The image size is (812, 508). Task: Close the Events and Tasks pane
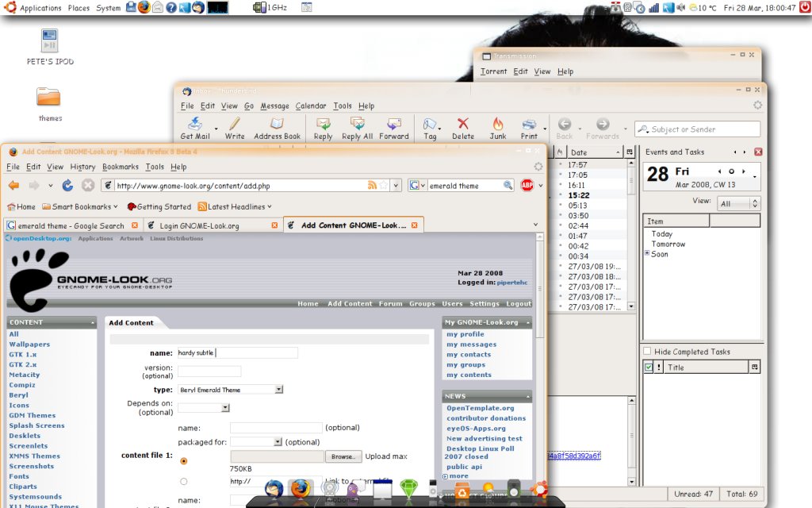point(758,152)
